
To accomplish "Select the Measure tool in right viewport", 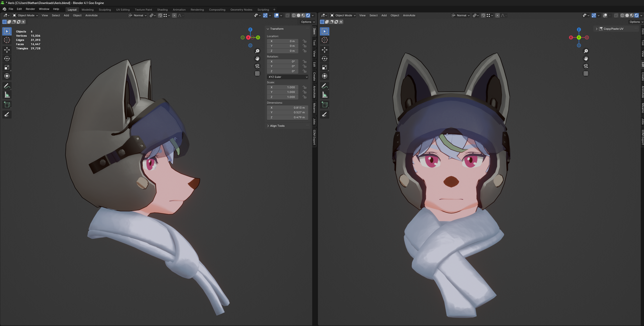I will tap(325, 95).
